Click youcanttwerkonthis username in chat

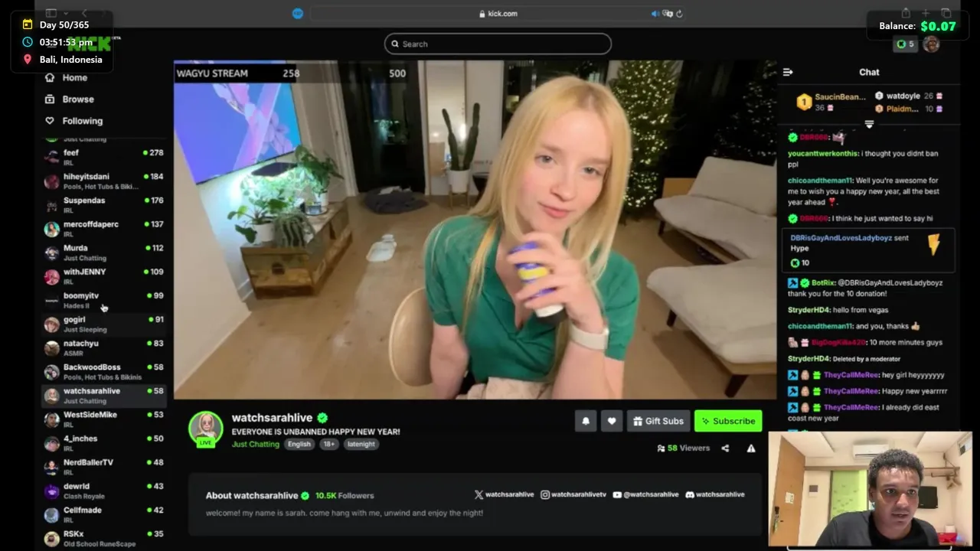point(822,153)
